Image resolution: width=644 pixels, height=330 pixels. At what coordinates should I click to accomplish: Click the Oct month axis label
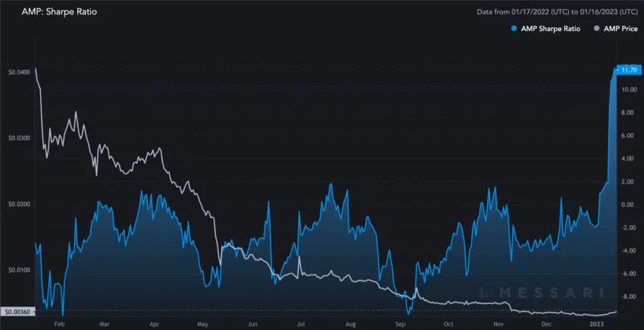point(449,324)
